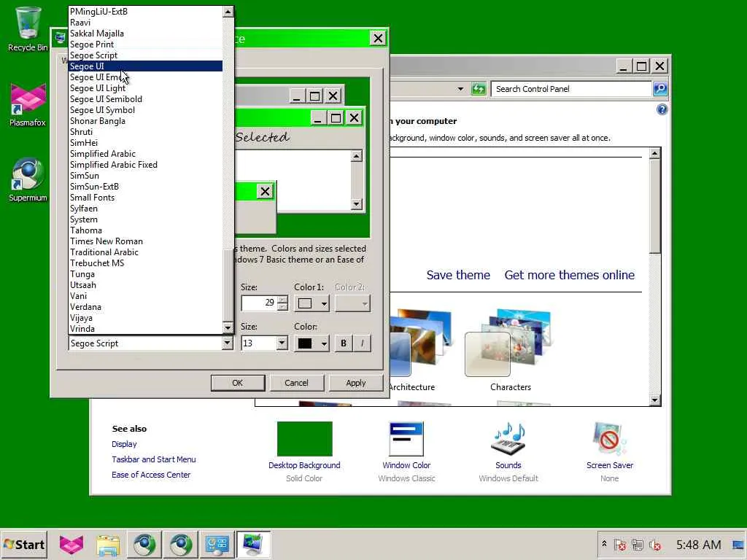Select Tahoma in font list
747x560 pixels.
[145, 230]
